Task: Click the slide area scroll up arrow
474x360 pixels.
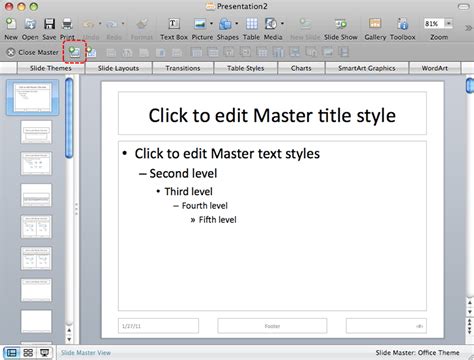Action: coord(469,303)
